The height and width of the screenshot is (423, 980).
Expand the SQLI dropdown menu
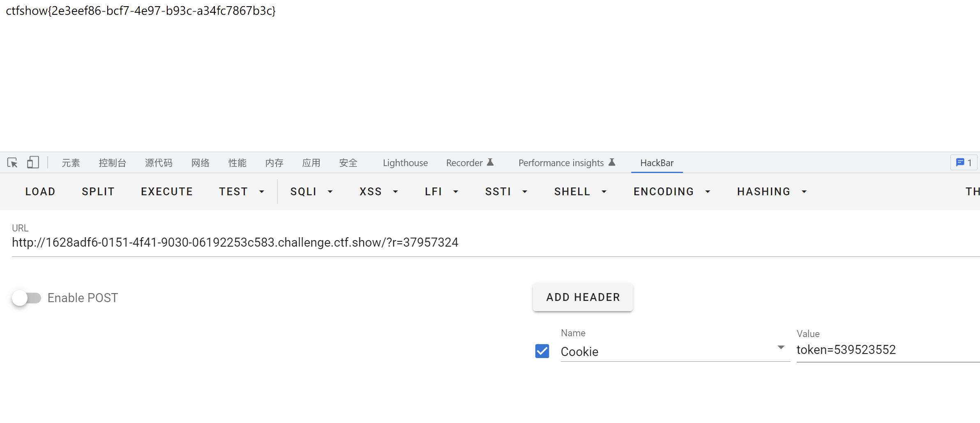(x=330, y=192)
